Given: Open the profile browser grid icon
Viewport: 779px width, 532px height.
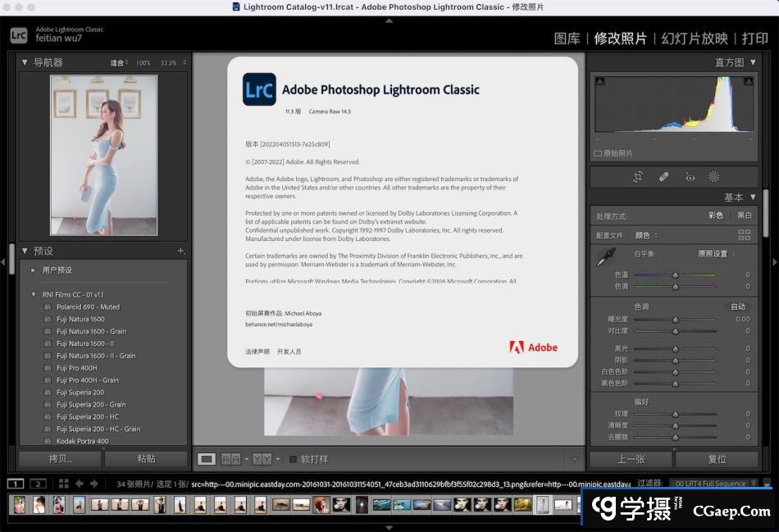Looking at the screenshot, I should [744, 234].
